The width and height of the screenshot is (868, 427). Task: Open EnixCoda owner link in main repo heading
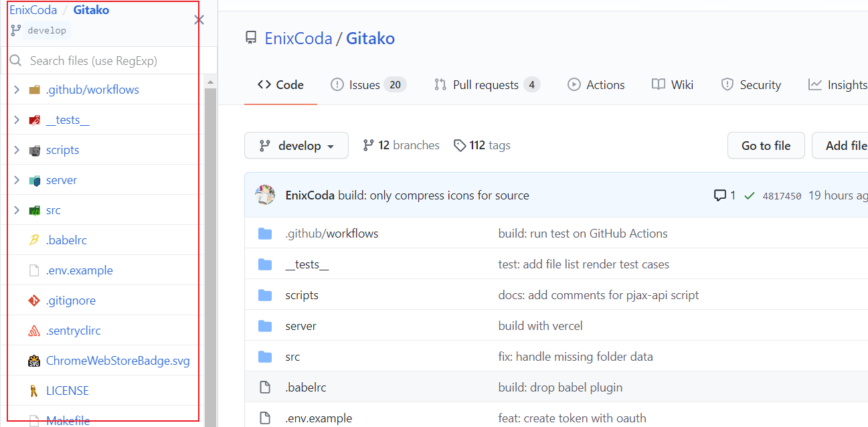[x=298, y=38]
